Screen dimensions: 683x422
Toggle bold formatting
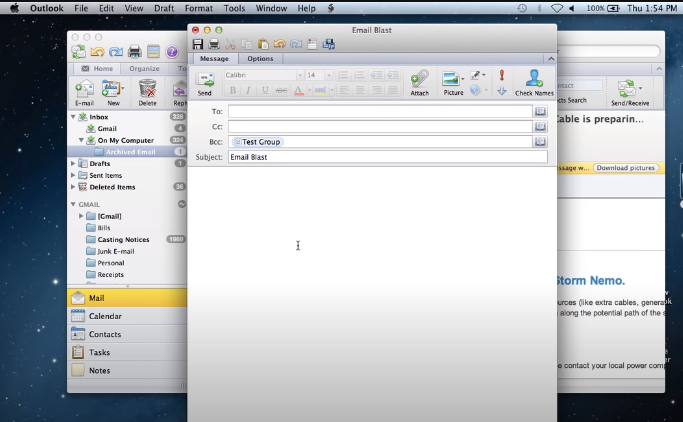tap(233, 90)
